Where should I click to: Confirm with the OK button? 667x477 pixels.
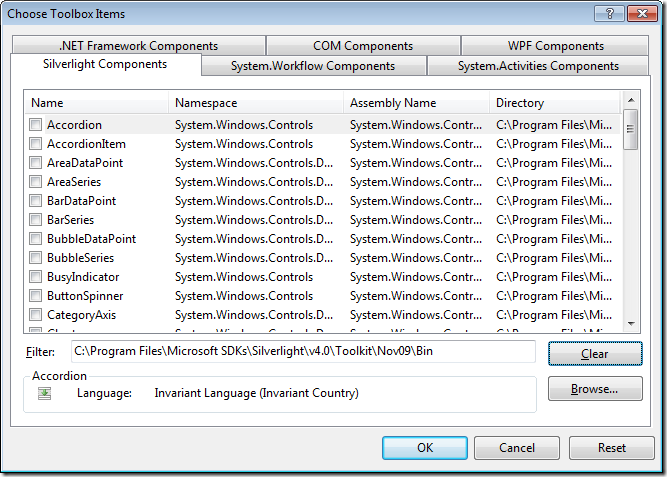click(425, 448)
